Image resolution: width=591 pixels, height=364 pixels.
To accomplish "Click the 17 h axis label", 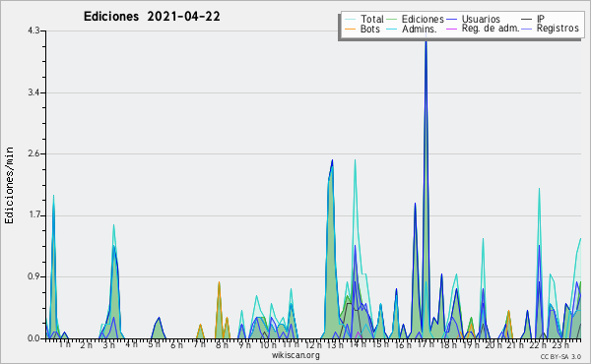I will 427,344.
